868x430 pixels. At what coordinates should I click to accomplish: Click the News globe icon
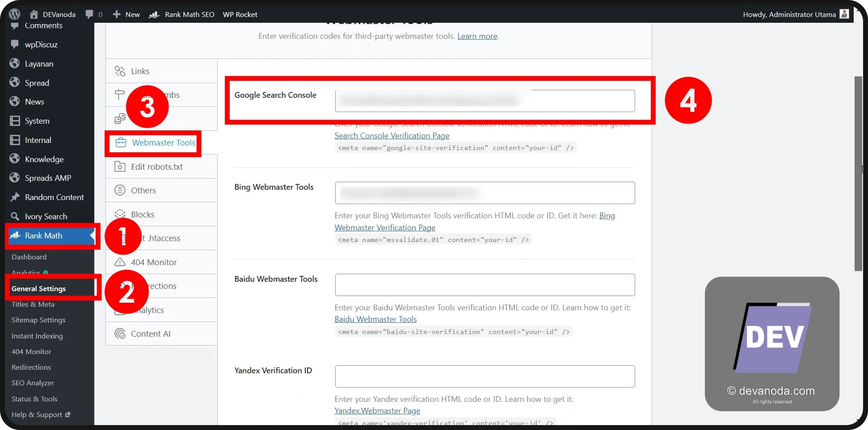(x=15, y=101)
